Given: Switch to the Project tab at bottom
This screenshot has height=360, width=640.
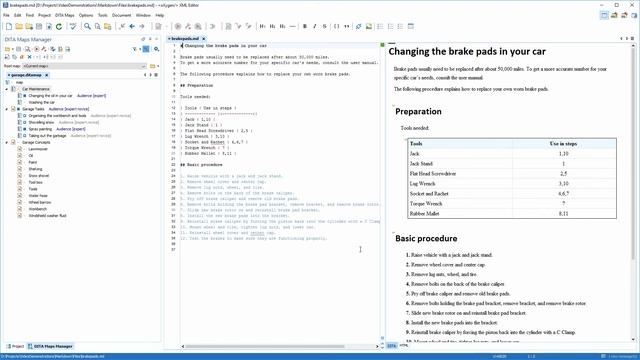Looking at the screenshot, I should [15, 347].
